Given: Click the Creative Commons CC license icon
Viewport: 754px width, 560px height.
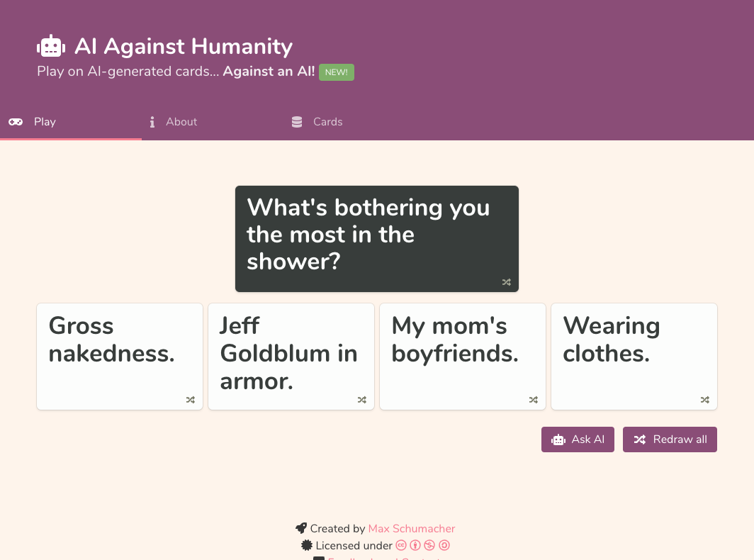Looking at the screenshot, I should tap(401, 545).
